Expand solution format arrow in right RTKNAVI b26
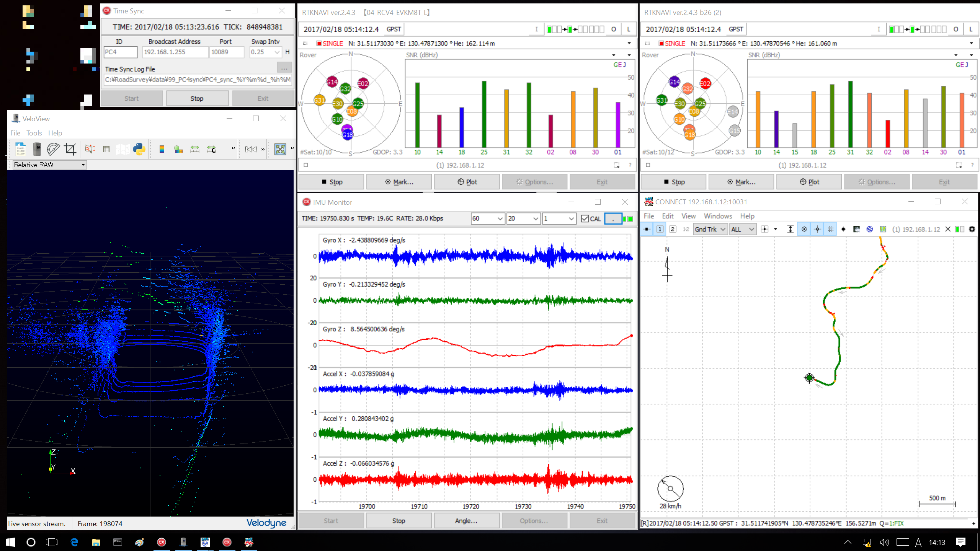Image resolution: width=980 pixels, height=551 pixels. point(971,43)
